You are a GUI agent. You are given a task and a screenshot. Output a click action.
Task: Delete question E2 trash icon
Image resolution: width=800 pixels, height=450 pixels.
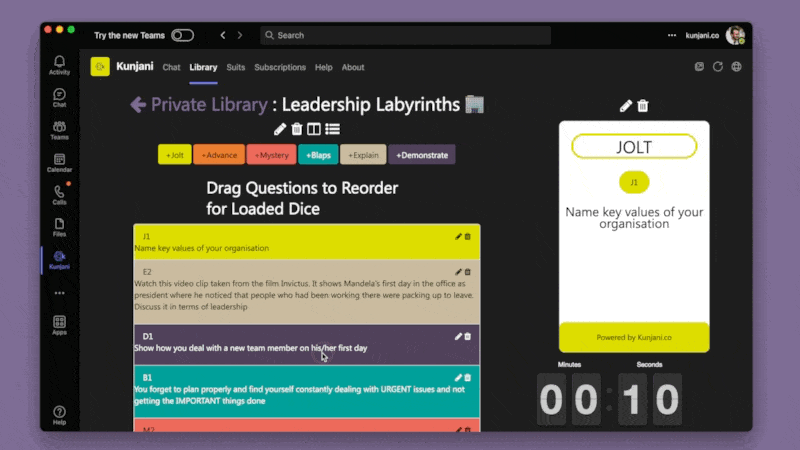(467, 272)
